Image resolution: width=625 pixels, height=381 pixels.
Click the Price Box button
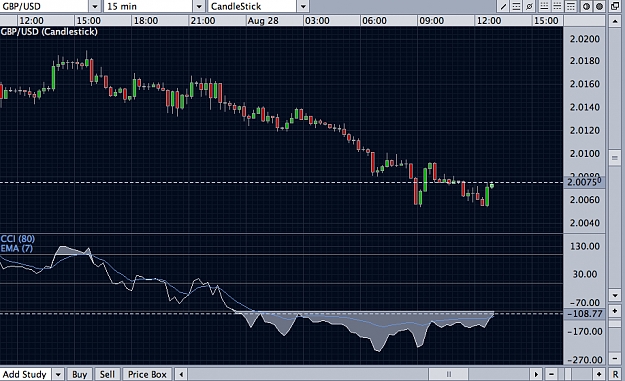pos(147,375)
